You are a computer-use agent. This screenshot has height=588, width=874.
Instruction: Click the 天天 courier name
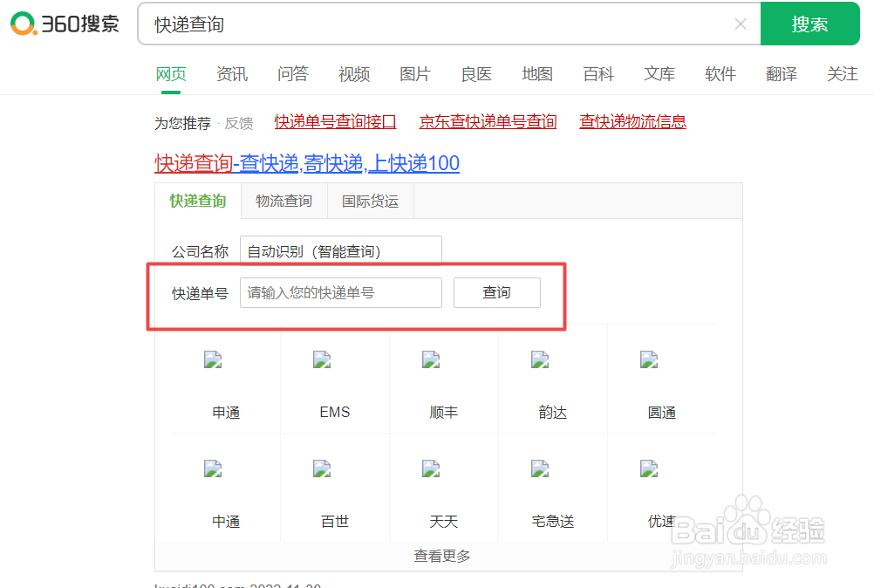tap(444, 522)
